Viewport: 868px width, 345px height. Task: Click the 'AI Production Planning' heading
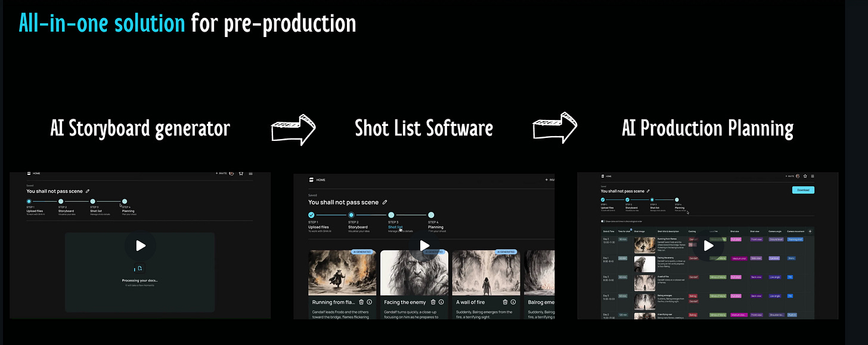(708, 128)
